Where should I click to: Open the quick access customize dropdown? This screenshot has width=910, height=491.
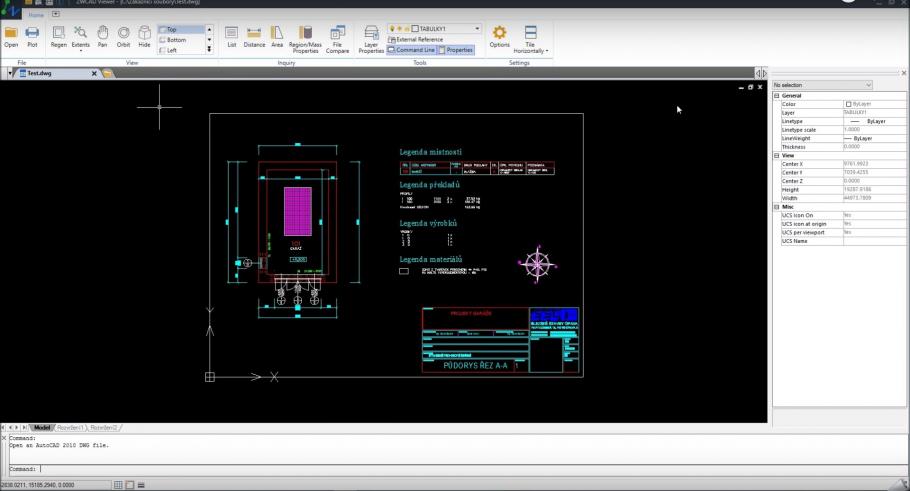pos(56,14)
